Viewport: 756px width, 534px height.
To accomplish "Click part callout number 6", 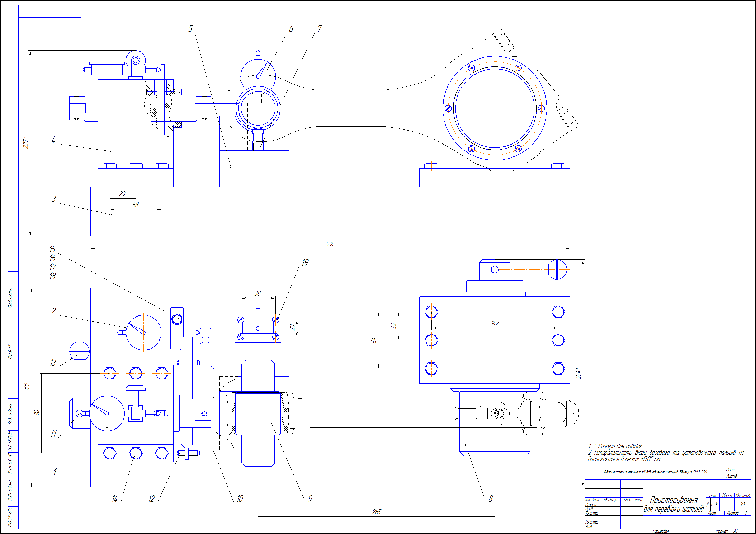I will point(291,29).
